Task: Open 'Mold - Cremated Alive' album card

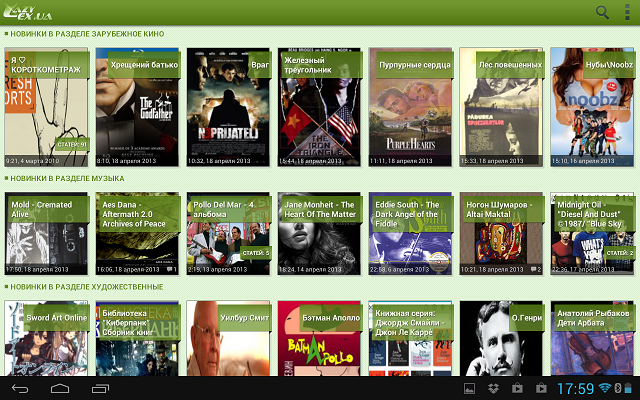Action: point(46,233)
